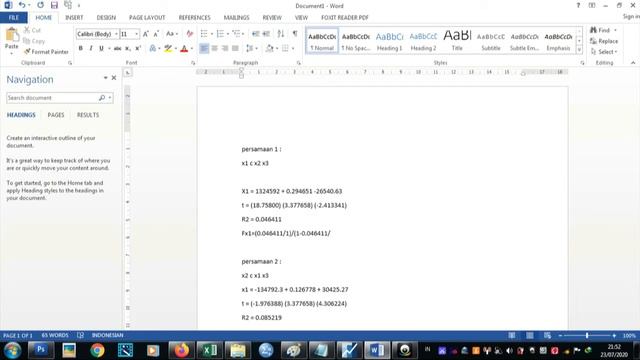
Task: Apply the Heading 1 style
Action: (x=389, y=41)
